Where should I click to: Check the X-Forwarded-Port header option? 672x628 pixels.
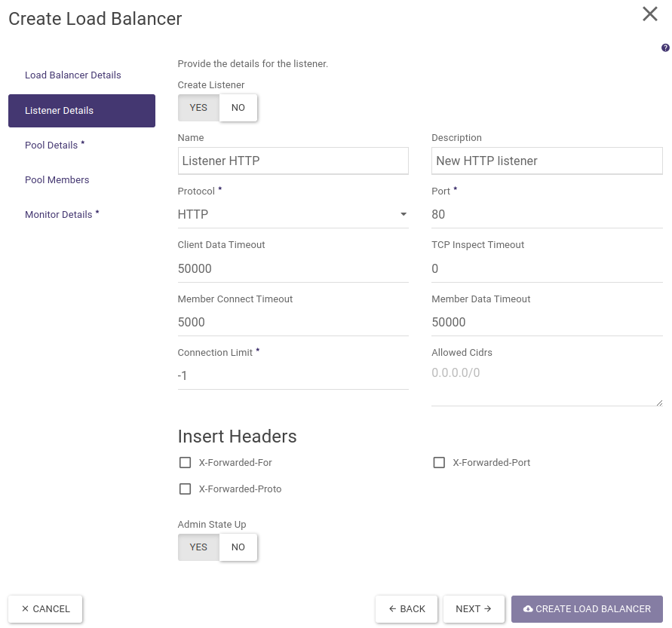[x=439, y=463]
